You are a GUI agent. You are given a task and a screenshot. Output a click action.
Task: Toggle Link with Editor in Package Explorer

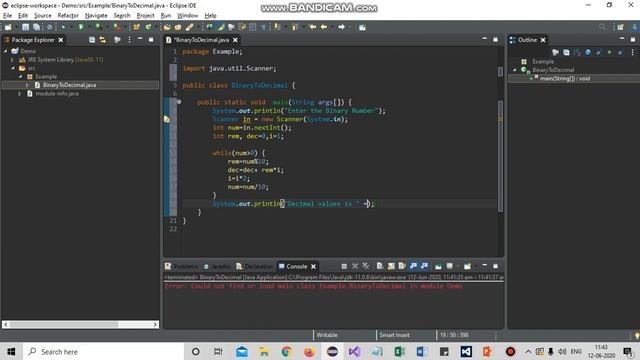click(x=102, y=40)
